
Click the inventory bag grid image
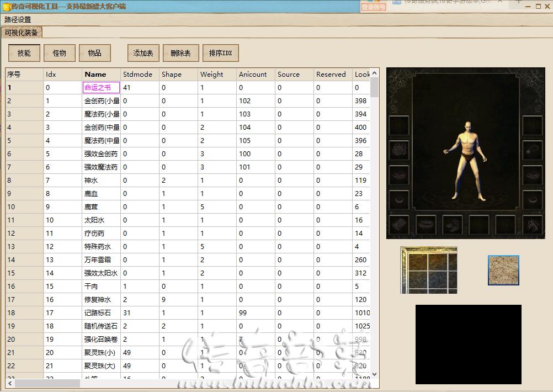coord(429,271)
